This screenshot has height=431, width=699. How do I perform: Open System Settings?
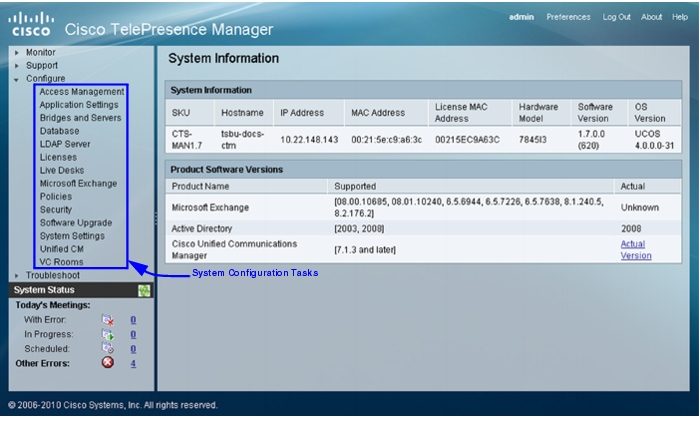72,236
